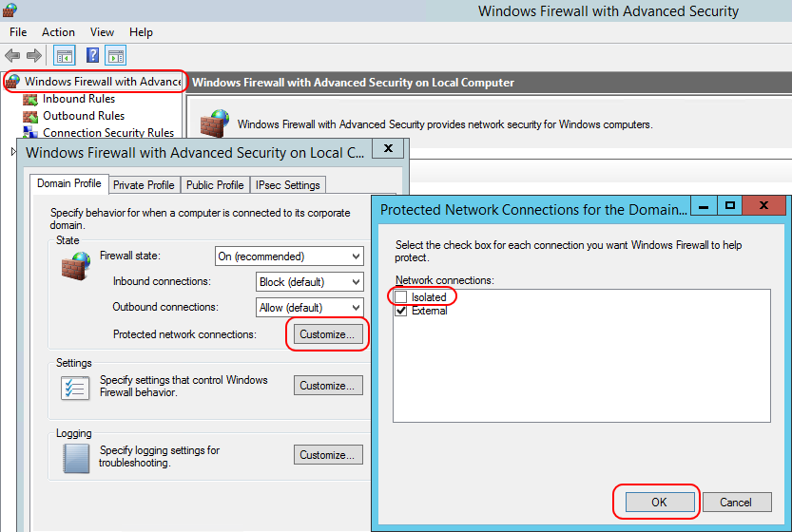Select Windows Firewall with Advanced Security root node
The height and width of the screenshot is (532, 792).
coord(103,82)
